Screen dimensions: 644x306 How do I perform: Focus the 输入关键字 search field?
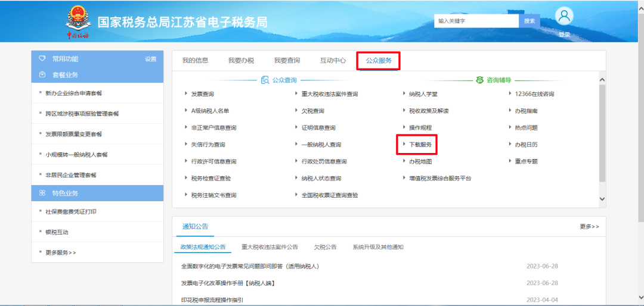click(476, 21)
